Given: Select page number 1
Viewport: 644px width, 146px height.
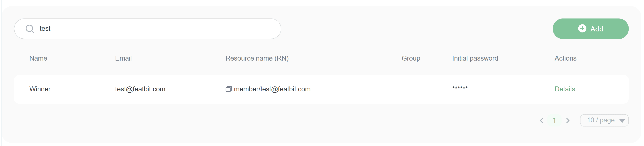Looking at the screenshot, I should pos(554,121).
